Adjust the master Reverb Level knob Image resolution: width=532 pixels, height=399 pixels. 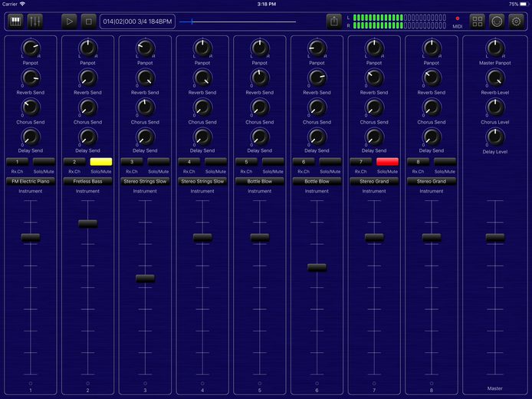[x=495, y=77]
